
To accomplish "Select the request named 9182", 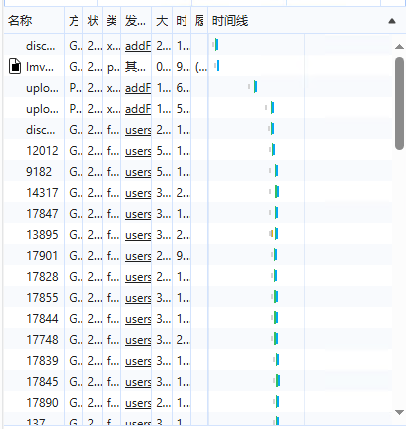I will coord(39,172).
